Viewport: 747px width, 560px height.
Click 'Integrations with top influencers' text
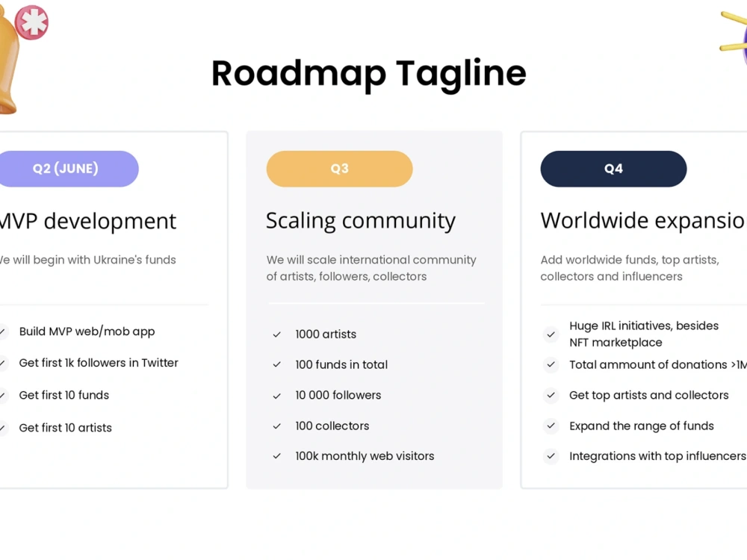657,456
